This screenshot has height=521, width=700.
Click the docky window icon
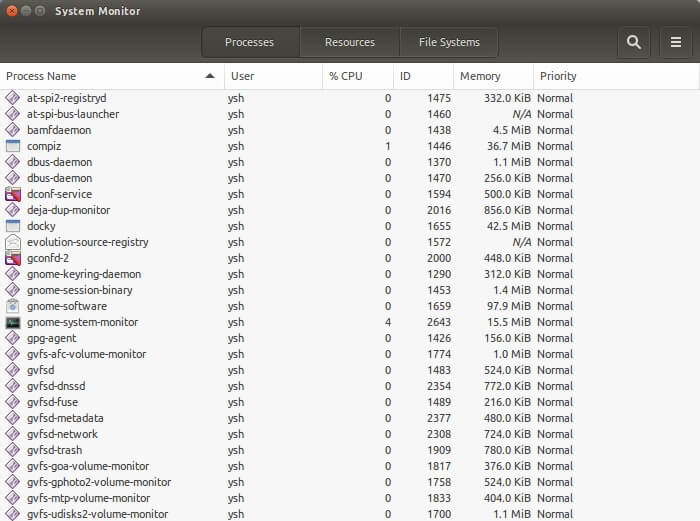click(12, 226)
